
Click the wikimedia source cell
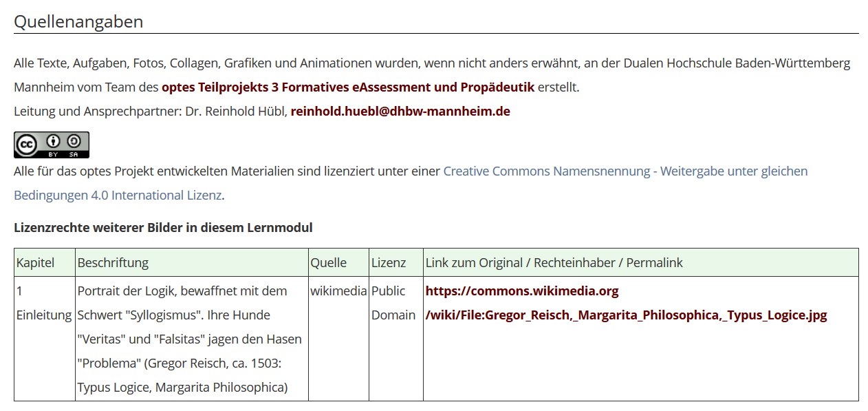point(338,291)
